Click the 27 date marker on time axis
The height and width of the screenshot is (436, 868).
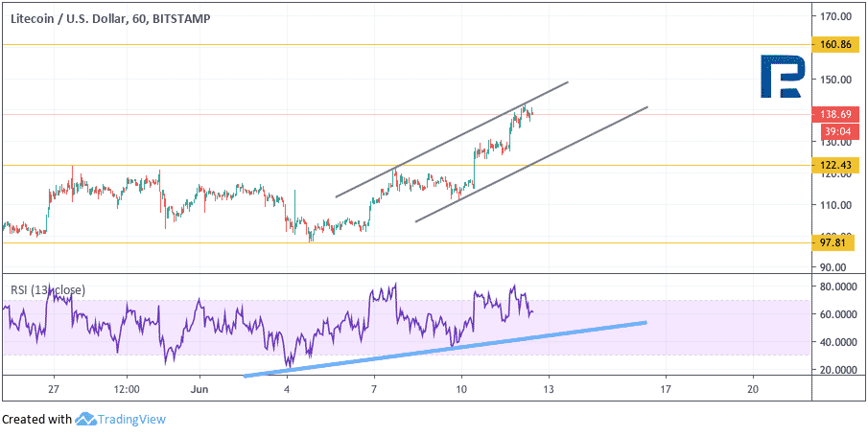point(54,388)
